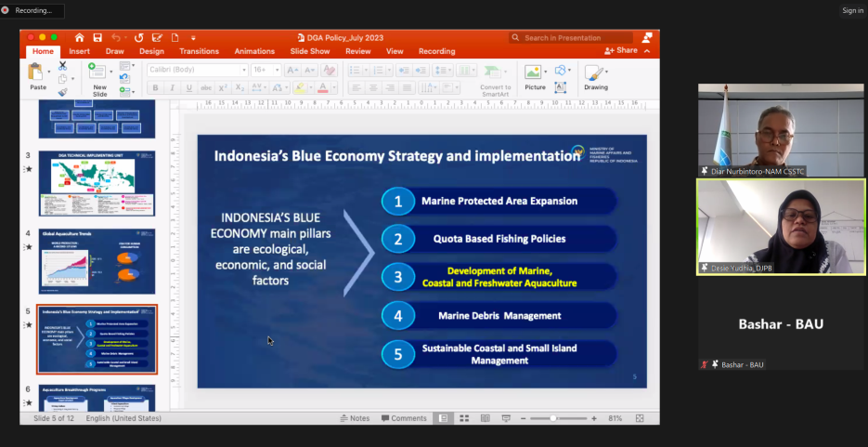868x447 pixels.
Task: Click the Save icon in title bar
Action: tap(98, 38)
